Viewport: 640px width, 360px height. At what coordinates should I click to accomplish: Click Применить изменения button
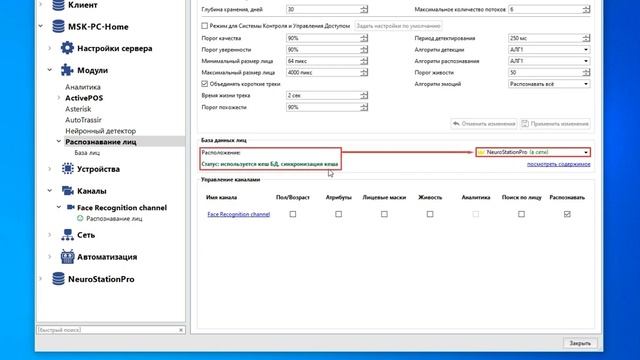click(555, 124)
